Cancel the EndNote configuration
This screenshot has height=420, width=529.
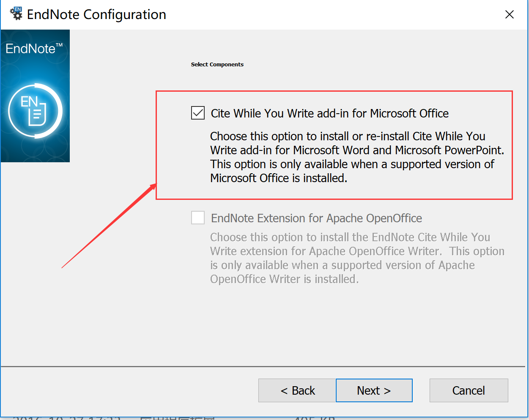pos(469,390)
